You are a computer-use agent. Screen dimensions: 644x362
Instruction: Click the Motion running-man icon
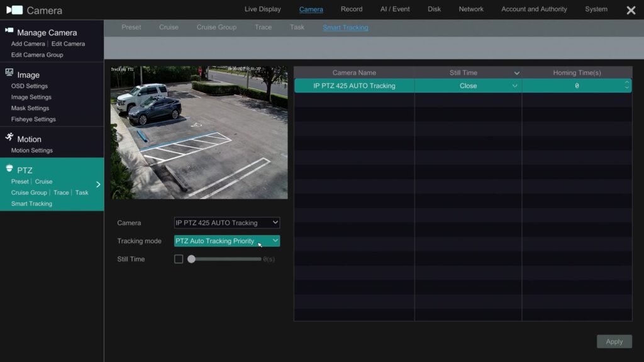click(x=9, y=136)
